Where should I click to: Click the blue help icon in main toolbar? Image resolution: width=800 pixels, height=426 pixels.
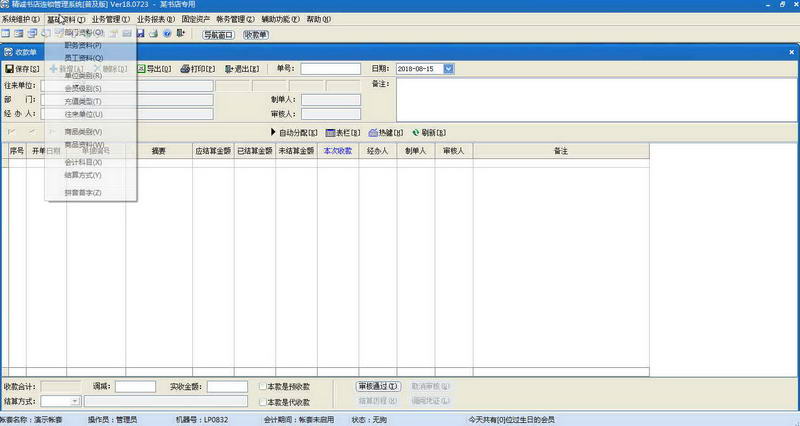[167, 34]
